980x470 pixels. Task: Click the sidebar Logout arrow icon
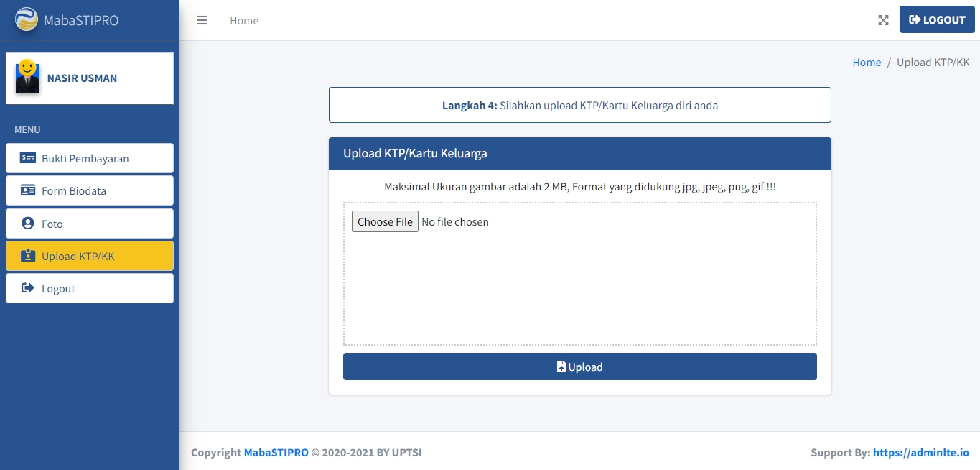(28, 288)
